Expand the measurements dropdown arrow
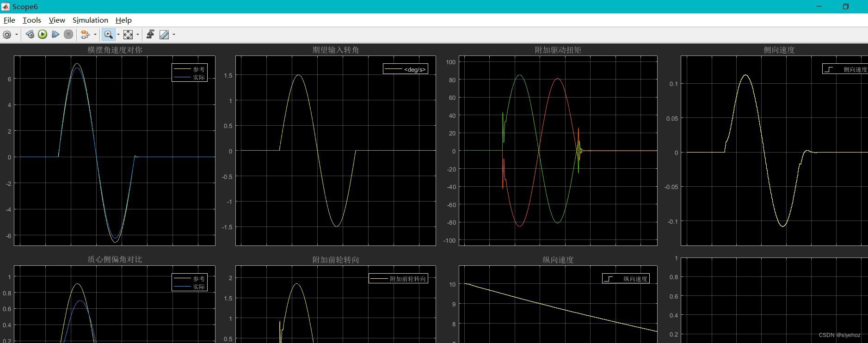The height and width of the screenshot is (343, 868). coord(174,35)
